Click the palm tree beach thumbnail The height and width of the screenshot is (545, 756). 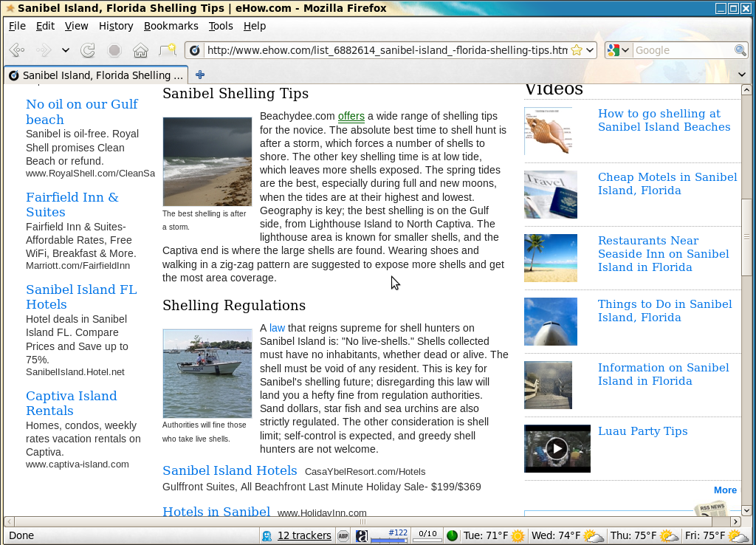pyautogui.click(x=551, y=258)
